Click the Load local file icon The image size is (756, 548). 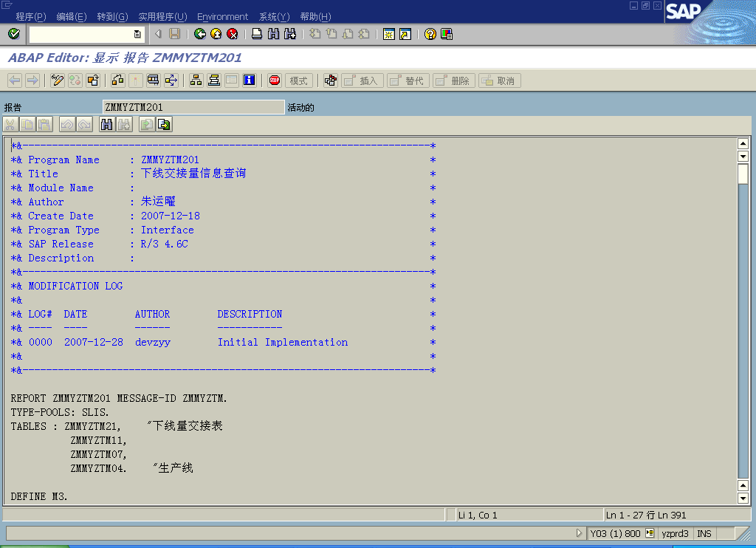(147, 125)
